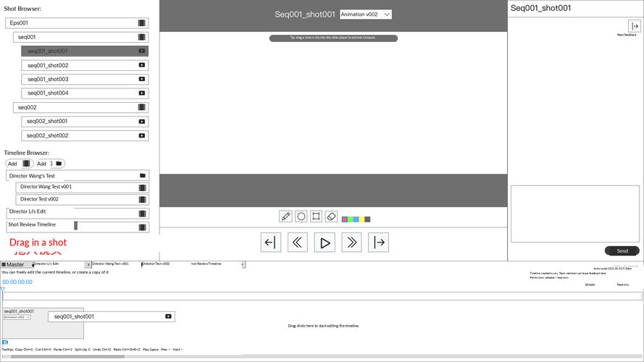This screenshot has height=362, width=644.
Task: Fast forward using the double-right arrow button
Action: pyautogui.click(x=351, y=243)
